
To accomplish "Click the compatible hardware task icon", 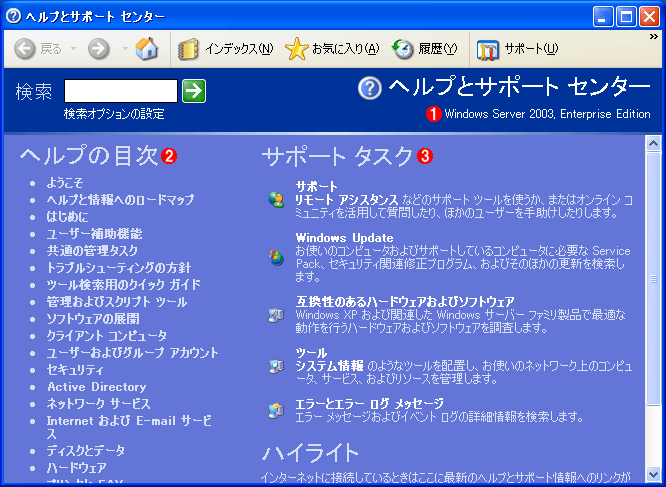I will pos(276,315).
